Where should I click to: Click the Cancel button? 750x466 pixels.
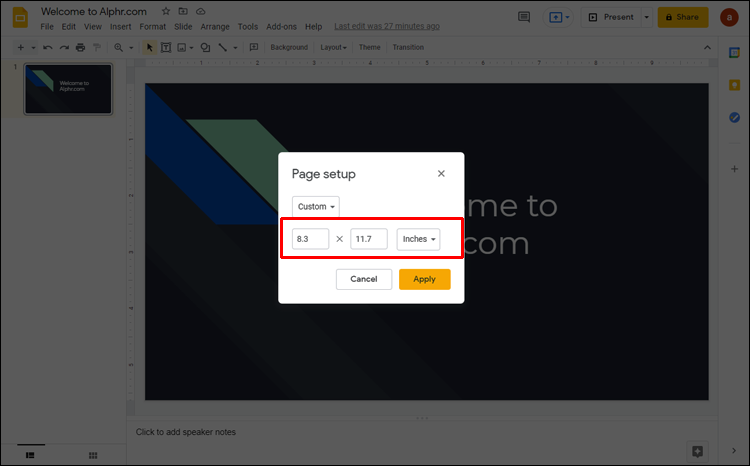pos(364,279)
